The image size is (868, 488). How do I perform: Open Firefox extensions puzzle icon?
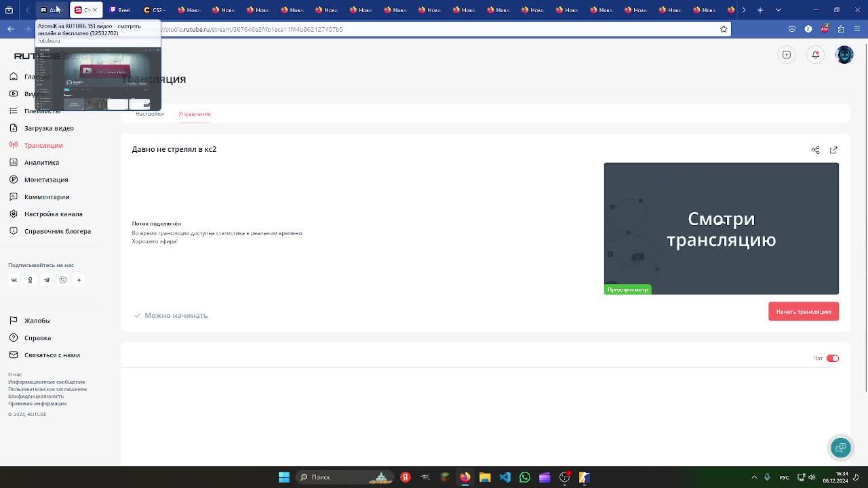tap(841, 29)
